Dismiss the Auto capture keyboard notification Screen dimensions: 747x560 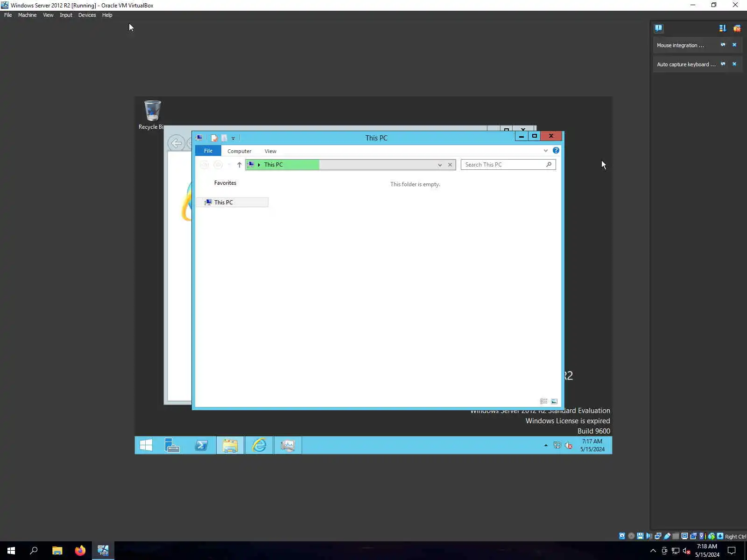pos(734,64)
